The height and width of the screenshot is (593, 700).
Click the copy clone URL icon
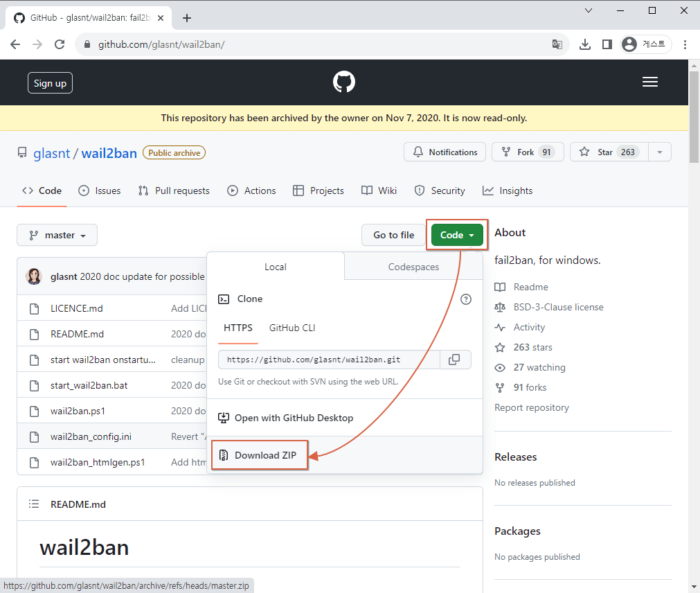click(454, 360)
